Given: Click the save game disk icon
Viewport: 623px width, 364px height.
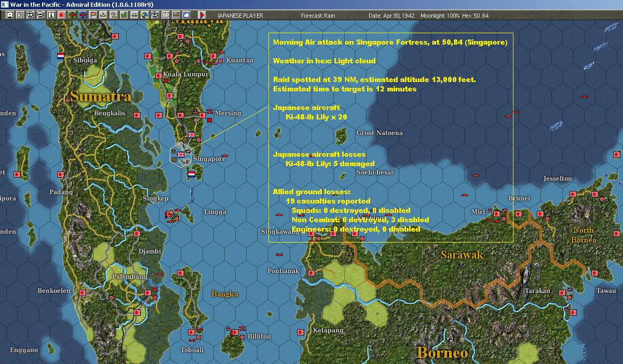Looking at the screenshot, I should 9,15.
